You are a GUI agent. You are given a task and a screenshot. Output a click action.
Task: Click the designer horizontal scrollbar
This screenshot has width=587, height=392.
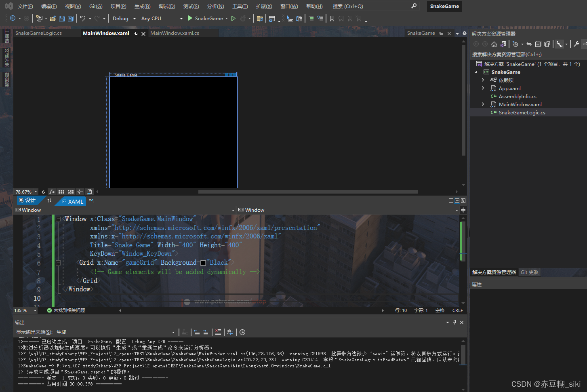(x=308, y=192)
